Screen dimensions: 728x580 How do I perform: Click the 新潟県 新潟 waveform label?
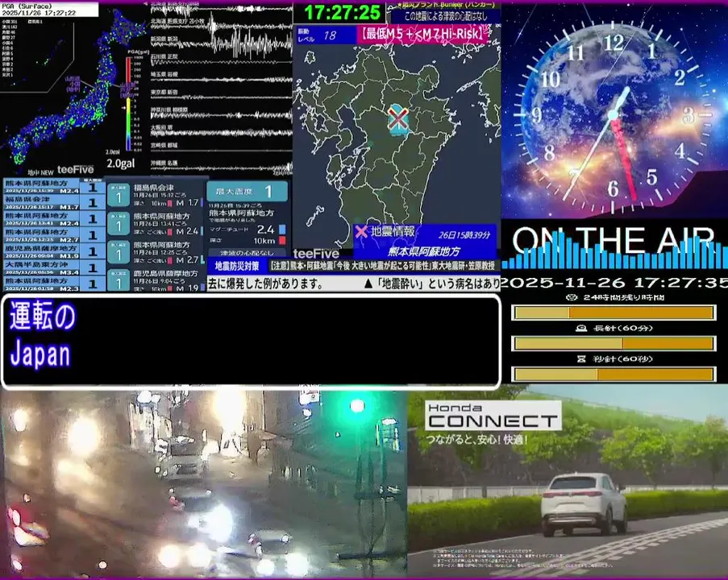pyautogui.click(x=164, y=39)
